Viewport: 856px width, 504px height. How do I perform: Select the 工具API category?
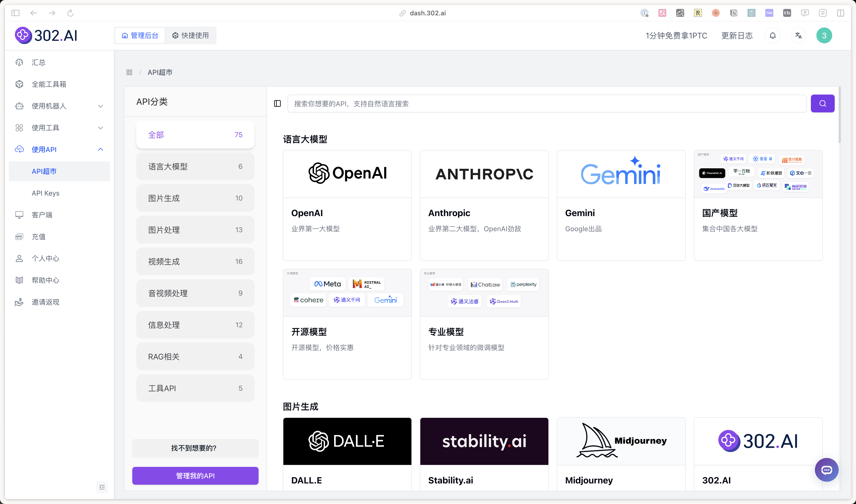(195, 388)
